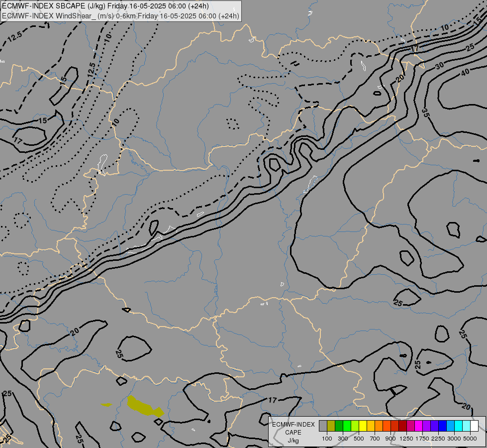487x448 pixels.
Task: Click the bright magenta legend swatch
Action: click(419, 426)
